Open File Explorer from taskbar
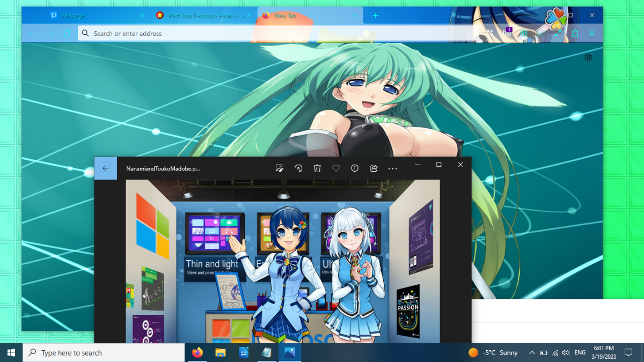 click(220, 352)
